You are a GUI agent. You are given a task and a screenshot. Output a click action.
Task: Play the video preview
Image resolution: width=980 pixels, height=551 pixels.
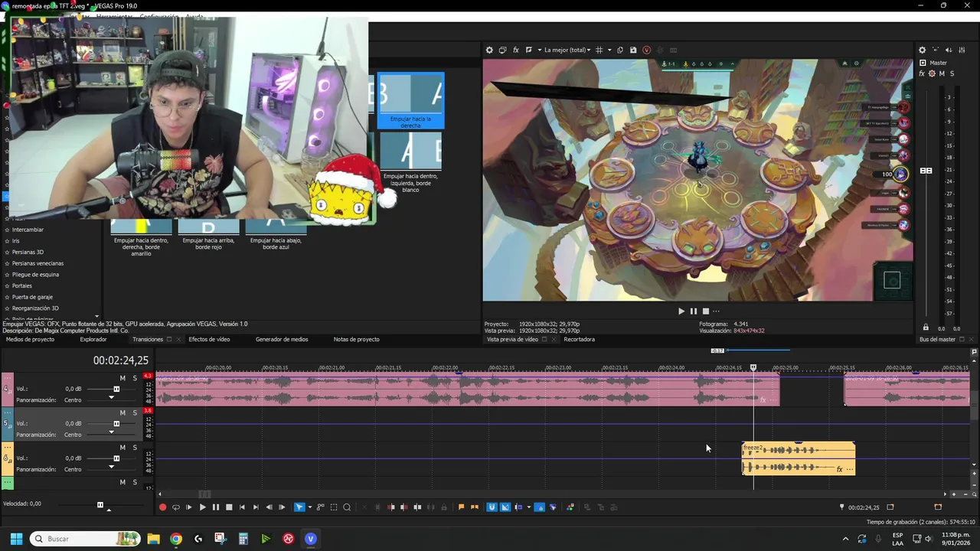681,311
